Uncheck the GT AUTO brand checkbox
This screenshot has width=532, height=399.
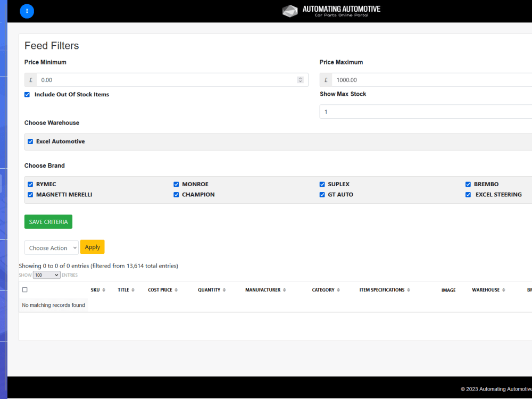point(322,195)
